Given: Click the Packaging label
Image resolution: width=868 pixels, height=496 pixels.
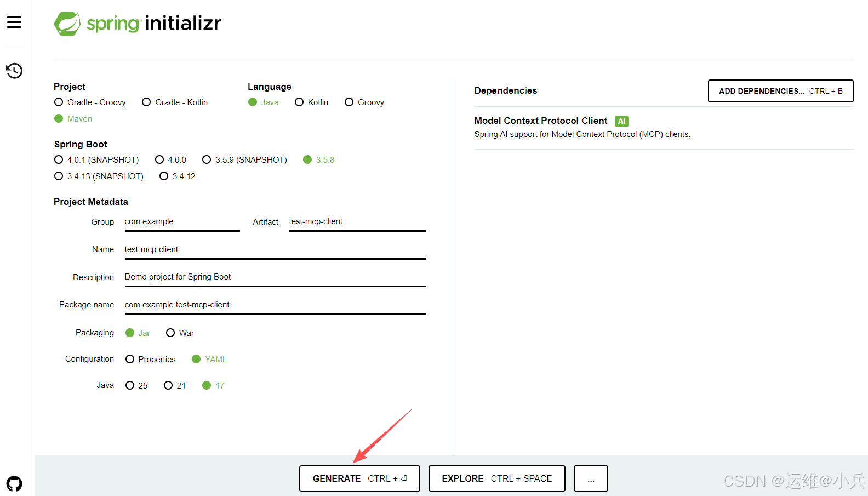Looking at the screenshot, I should point(95,333).
